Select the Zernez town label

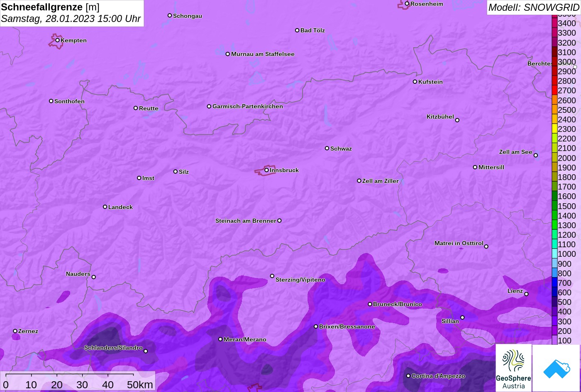(x=28, y=331)
